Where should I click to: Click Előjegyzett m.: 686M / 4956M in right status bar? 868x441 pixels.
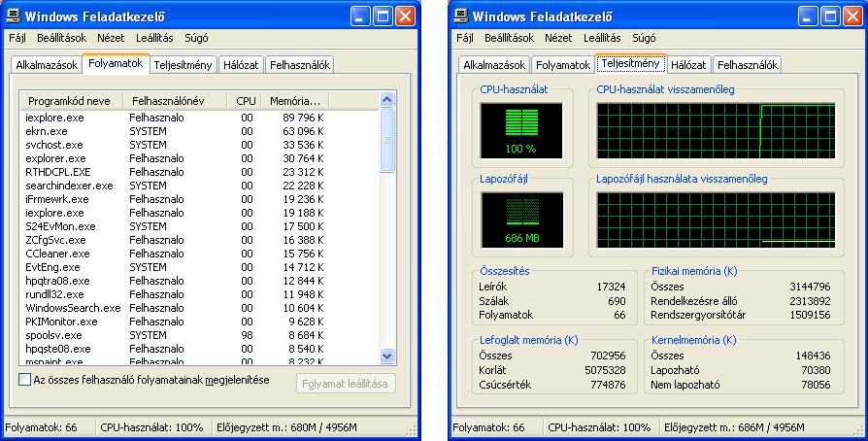[x=735, y=427]
